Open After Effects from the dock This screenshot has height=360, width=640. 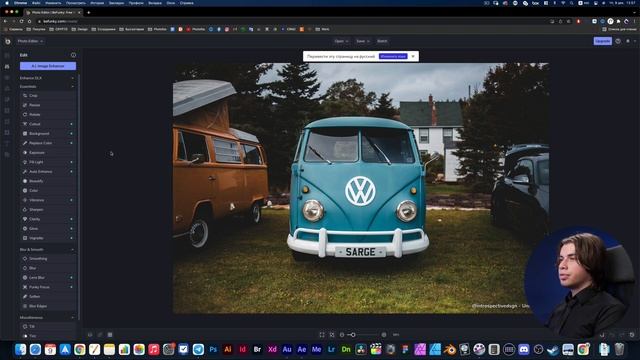tap(302, 349)
